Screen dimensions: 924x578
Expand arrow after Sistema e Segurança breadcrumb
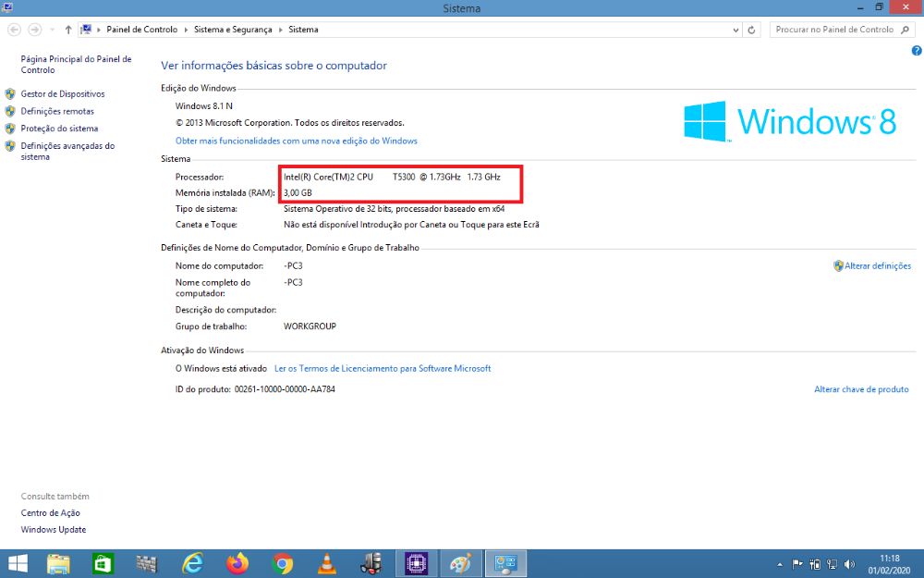(281, 30)
